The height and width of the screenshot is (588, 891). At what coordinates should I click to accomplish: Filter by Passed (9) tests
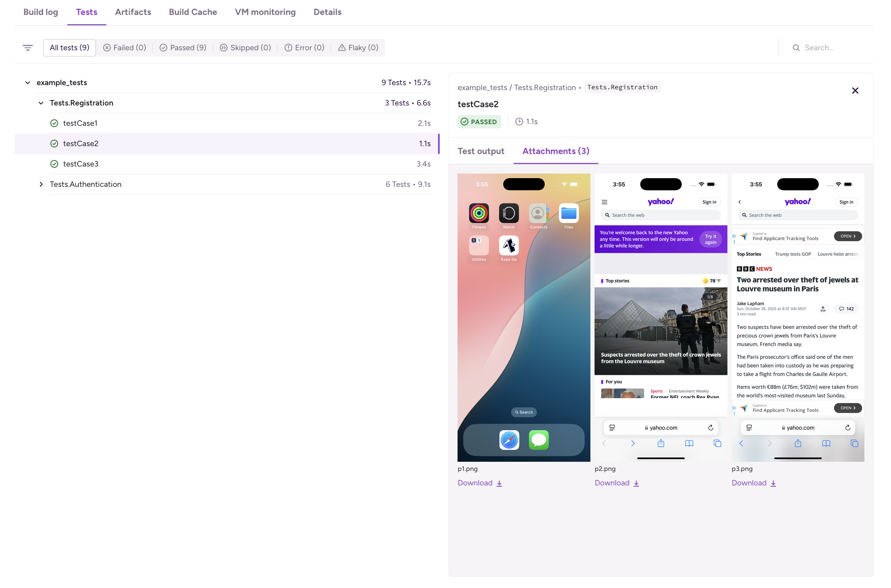click(183, 48)
